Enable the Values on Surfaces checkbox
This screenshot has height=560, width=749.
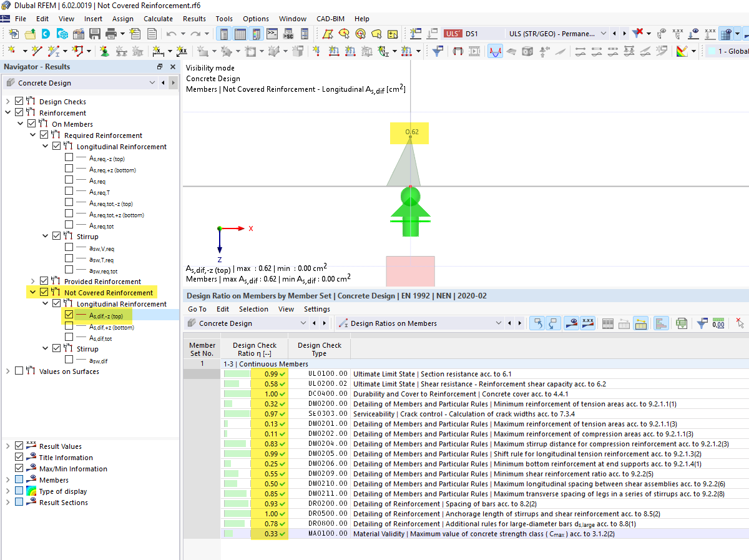pos(19,371)
